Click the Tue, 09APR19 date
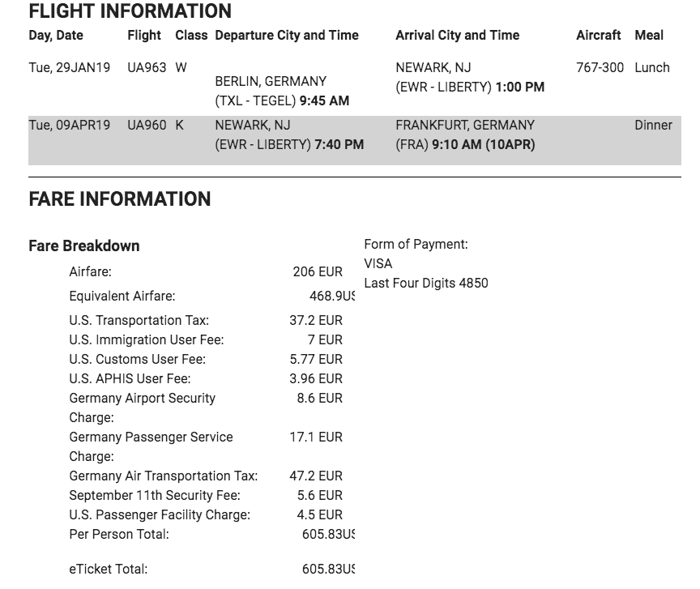This screenshot has width=700, height=589. click(x=69, y=126)
